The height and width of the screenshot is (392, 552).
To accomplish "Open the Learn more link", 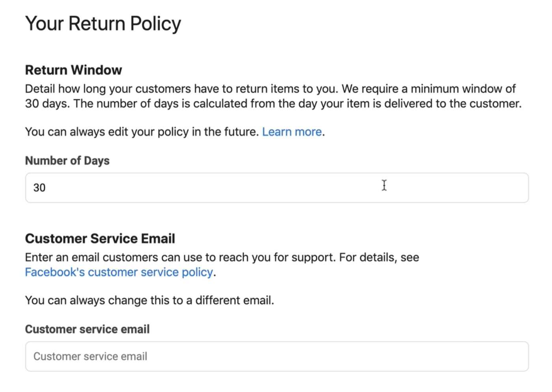I will click(292, 132).
